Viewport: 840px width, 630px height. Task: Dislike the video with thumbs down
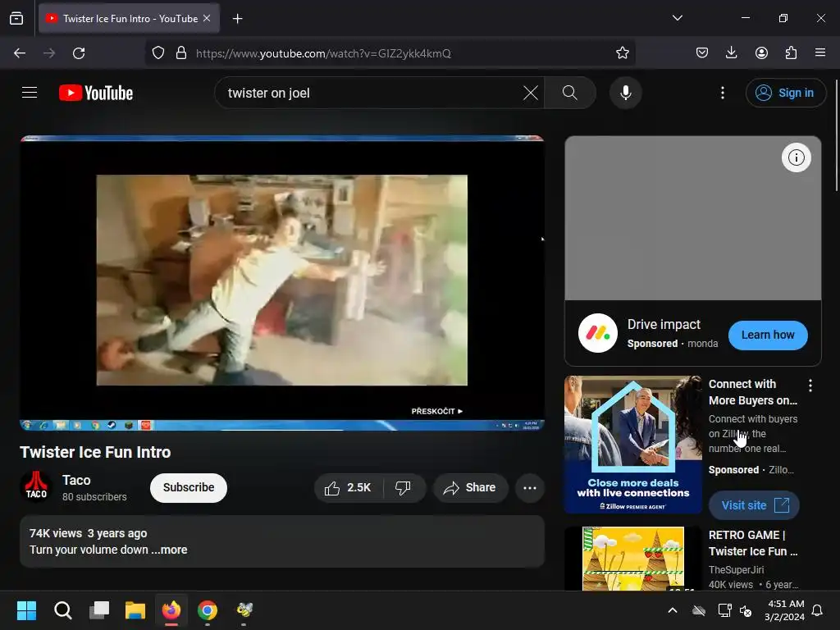click(404, 487)
